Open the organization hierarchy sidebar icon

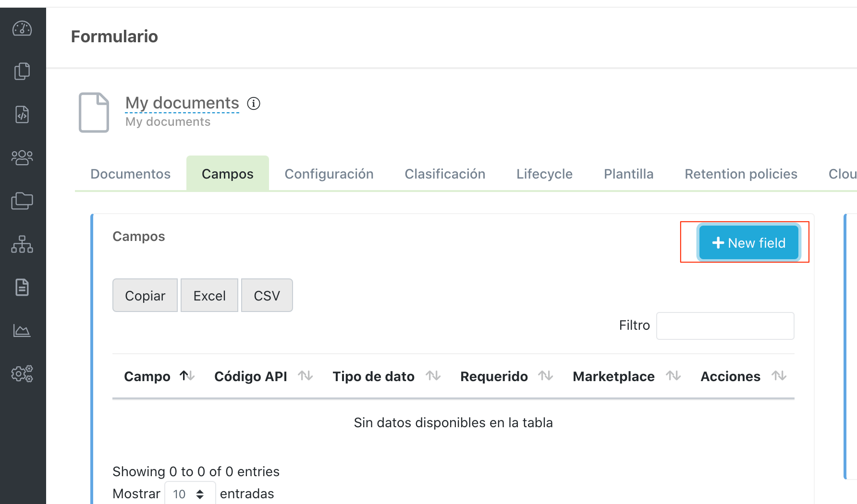coord(22,244)
